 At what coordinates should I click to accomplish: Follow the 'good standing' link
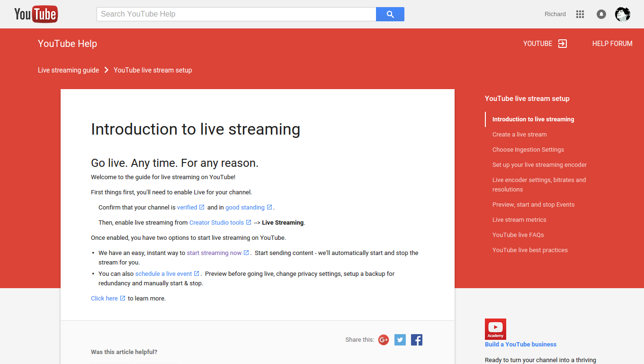(245, 207)
